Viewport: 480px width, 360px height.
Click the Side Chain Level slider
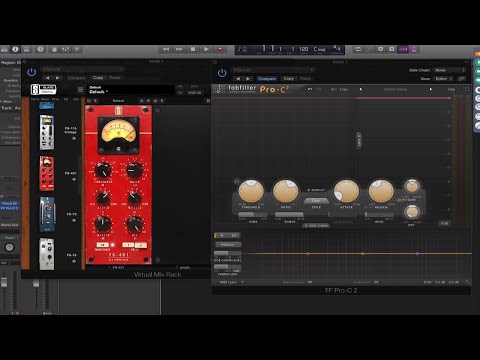pos(227,253)
